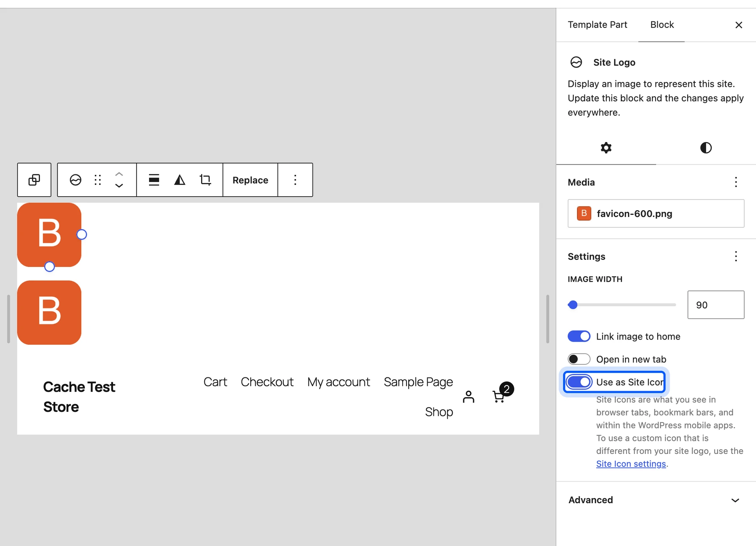
Task: Click the Sample Page navigation link
Action: (x=418, y=382)
